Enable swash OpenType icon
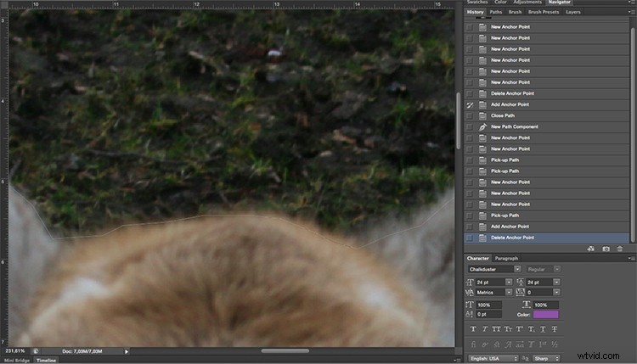637x364 pixels. (x=508, y=344)
